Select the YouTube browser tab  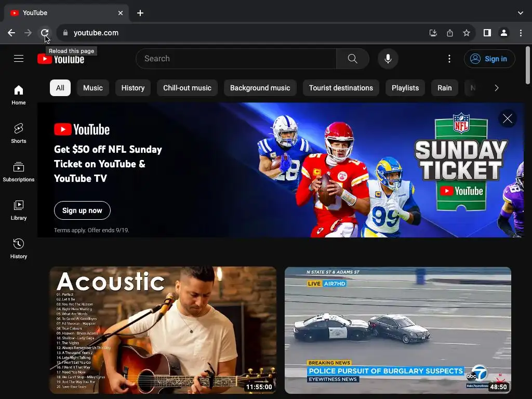click(x=66, y=13)
